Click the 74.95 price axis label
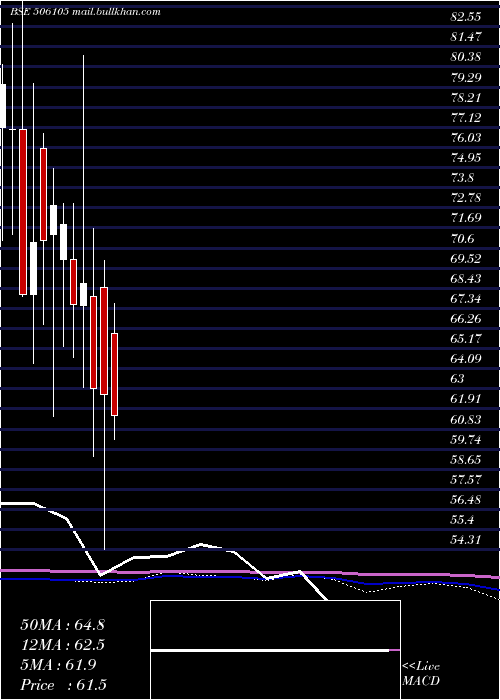This screenshot has height=700, width=500. (x=466, y=158)
